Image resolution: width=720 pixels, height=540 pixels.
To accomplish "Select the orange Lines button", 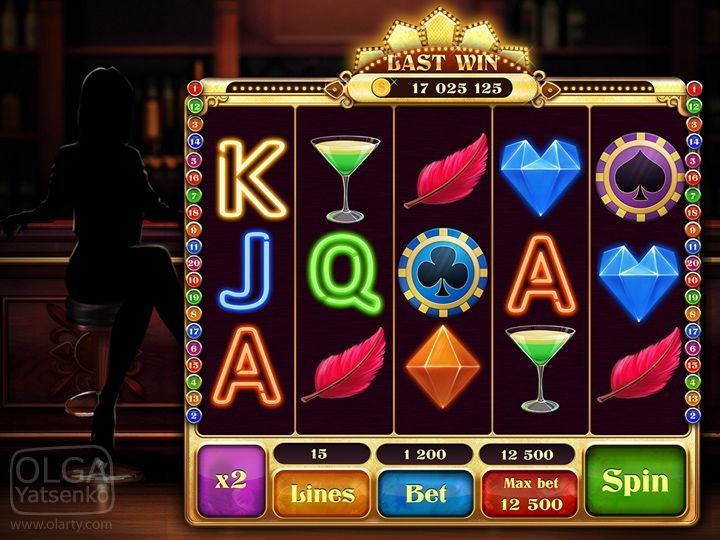I will point(322,494).
